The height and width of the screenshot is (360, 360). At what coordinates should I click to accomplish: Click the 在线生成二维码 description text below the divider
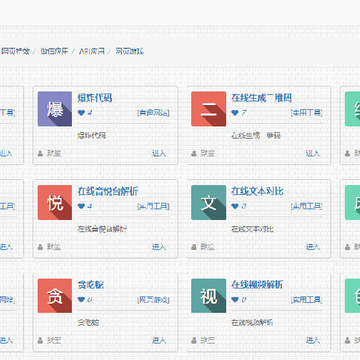click(256, 136)
